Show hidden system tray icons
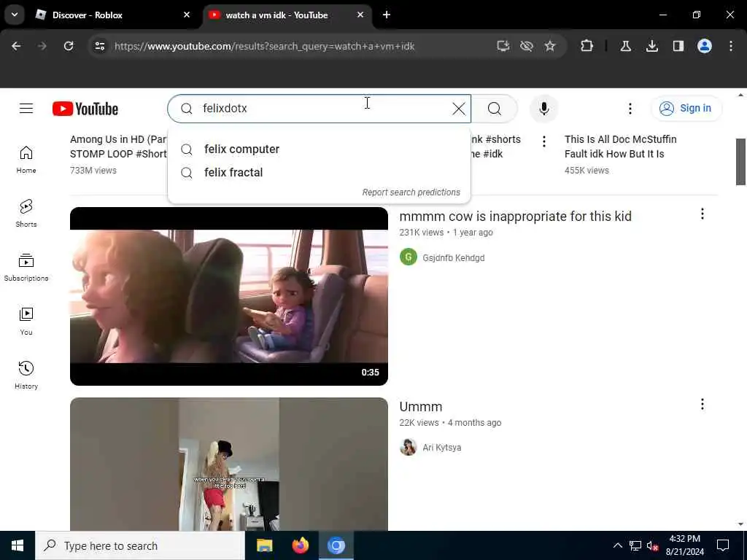The width and height of the screenshot is (747, 560). pos(617,545)
